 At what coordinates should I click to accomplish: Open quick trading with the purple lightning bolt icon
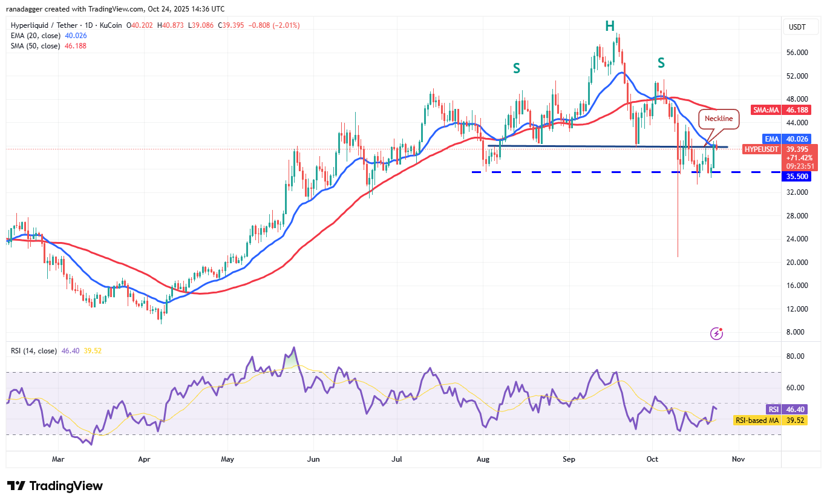coord(716,333)
